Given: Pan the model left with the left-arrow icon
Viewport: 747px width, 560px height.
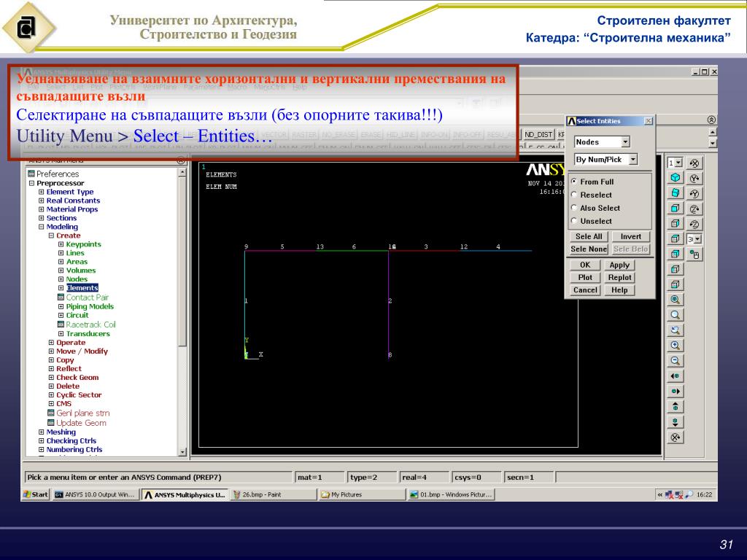Looking at the screenshot, I should tap(675, 376).
